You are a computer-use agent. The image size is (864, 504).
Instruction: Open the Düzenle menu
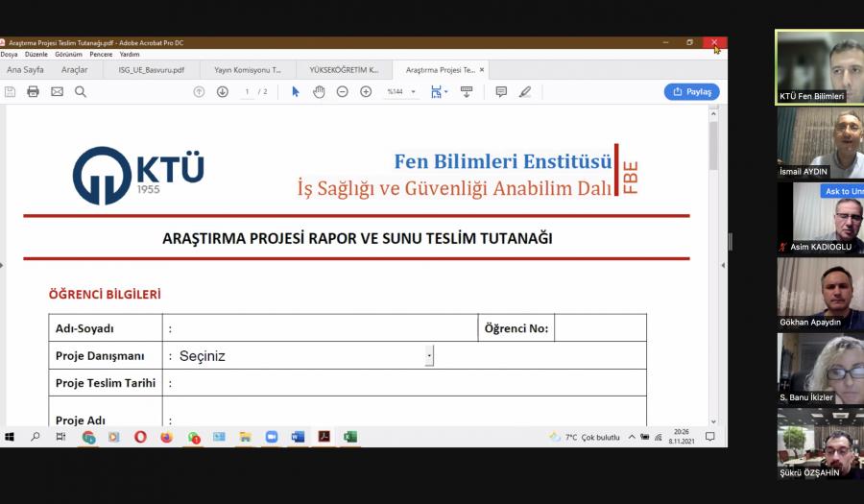36,55
